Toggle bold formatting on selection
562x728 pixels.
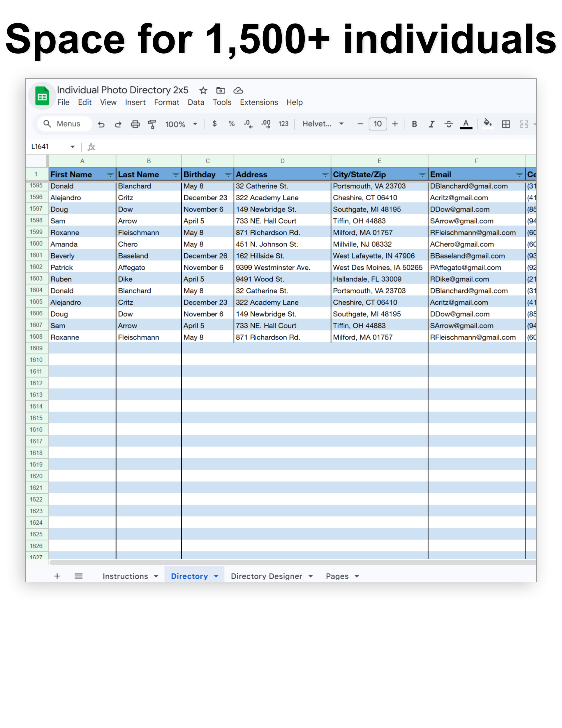414,124
